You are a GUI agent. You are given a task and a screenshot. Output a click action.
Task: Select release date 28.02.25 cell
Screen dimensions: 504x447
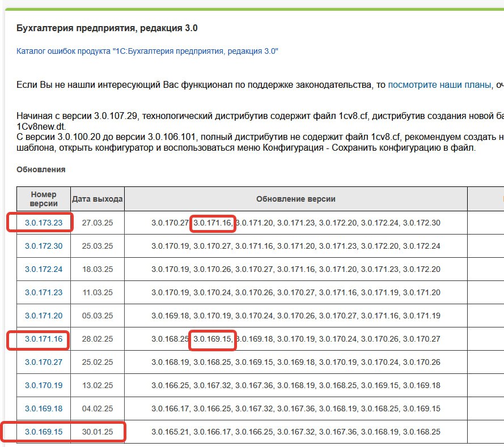click(x=98, y=339)
